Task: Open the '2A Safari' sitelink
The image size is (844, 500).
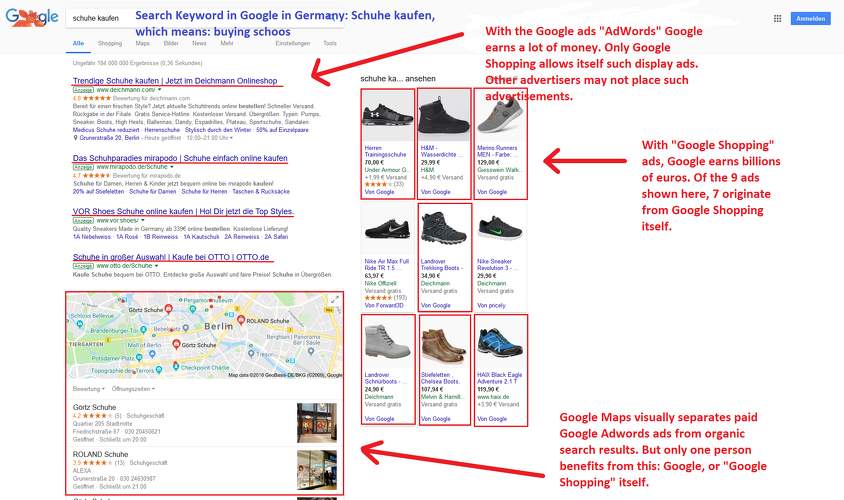Action: 276,236
